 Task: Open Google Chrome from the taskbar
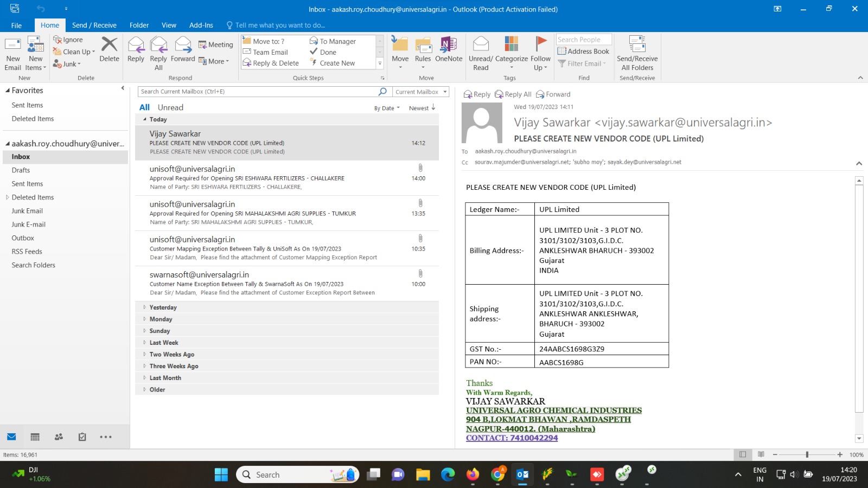(x=497, y=475)
